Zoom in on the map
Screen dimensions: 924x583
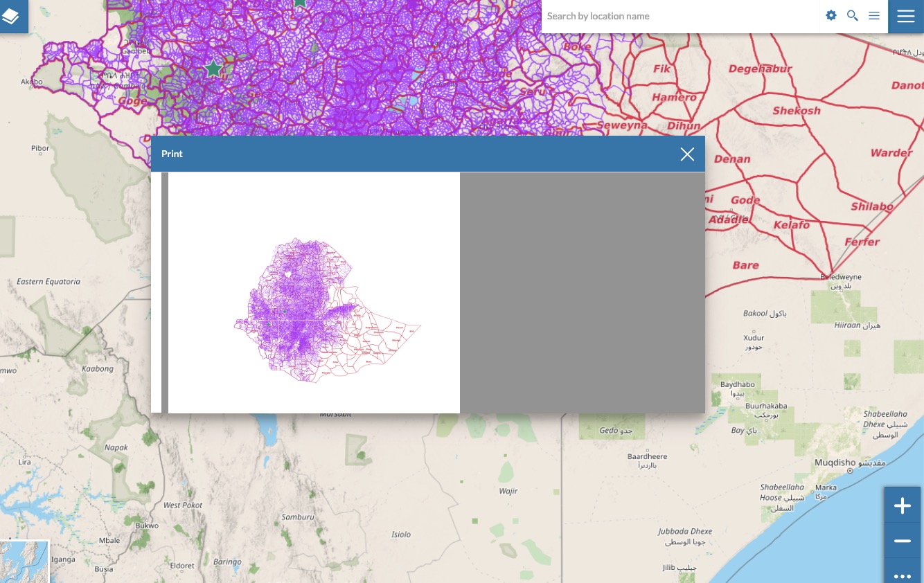tap(903, 505)
